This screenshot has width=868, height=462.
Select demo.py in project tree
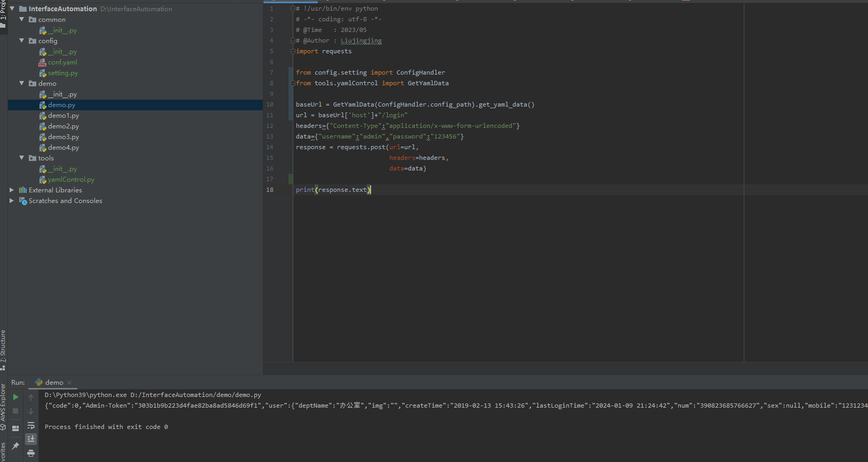coord(62,105)
